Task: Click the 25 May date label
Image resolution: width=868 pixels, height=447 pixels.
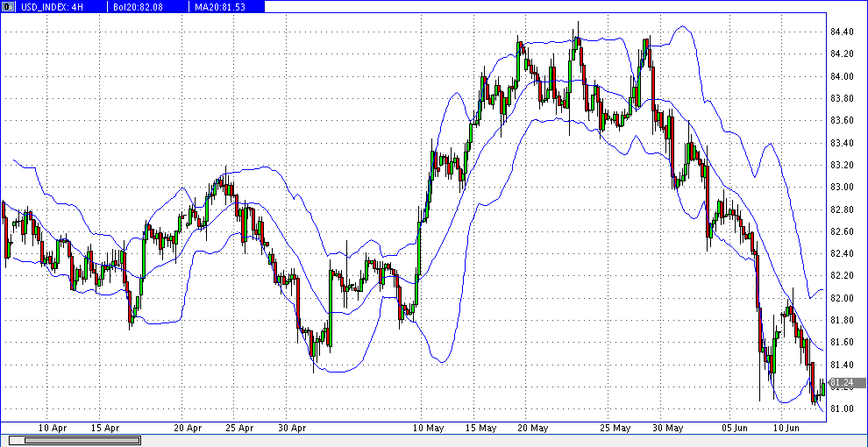Action: [615, 428]
